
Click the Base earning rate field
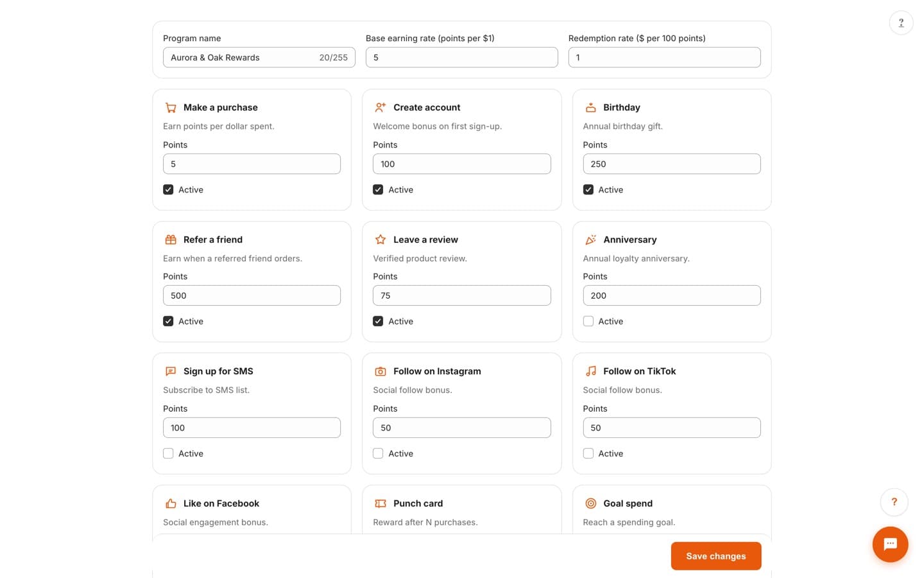[462, 57]
